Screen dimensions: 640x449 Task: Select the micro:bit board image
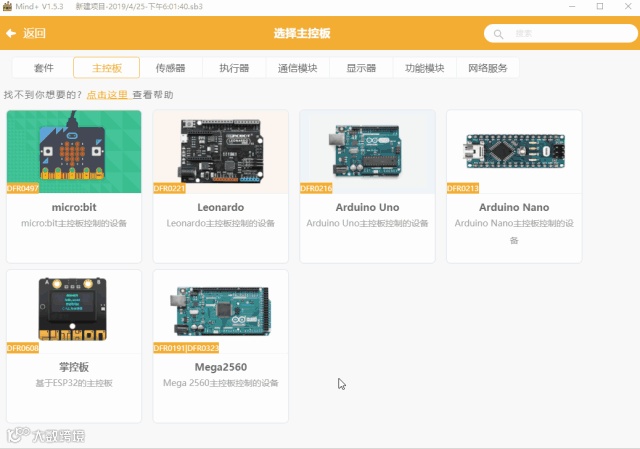pos(74,151)
